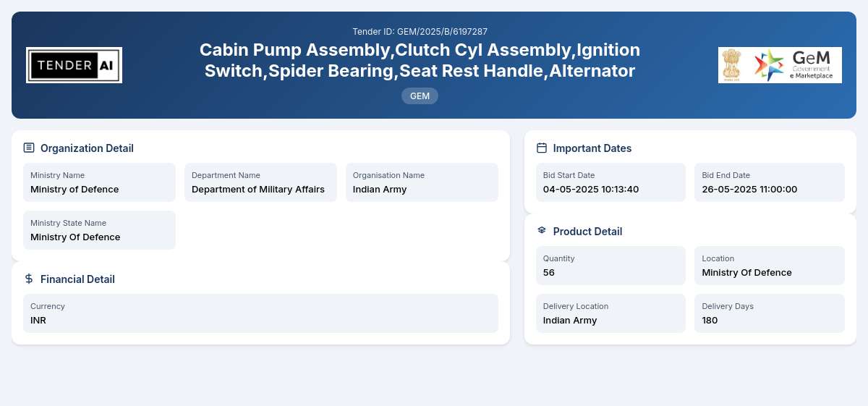Click the Bid Start Date card
This screenshot has width=868, height=406.
[x=610, y=182]
